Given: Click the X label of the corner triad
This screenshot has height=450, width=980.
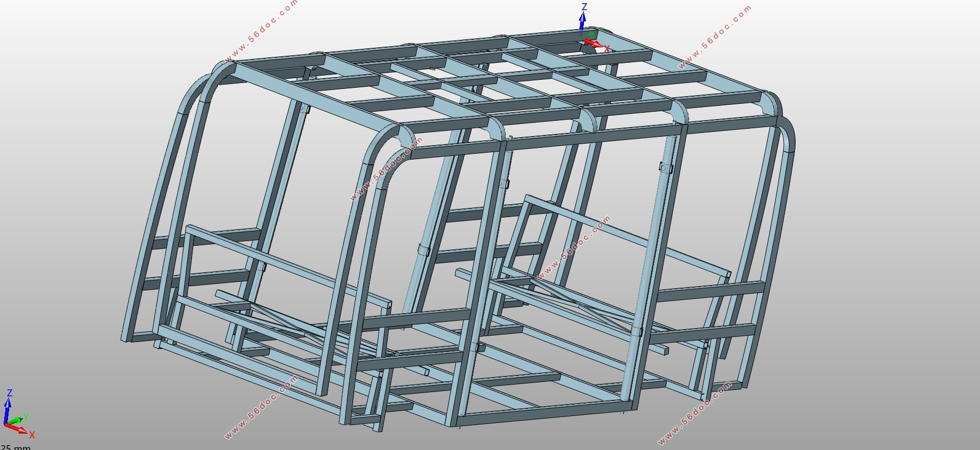Looking at the screenshot, I should [32, 435].
